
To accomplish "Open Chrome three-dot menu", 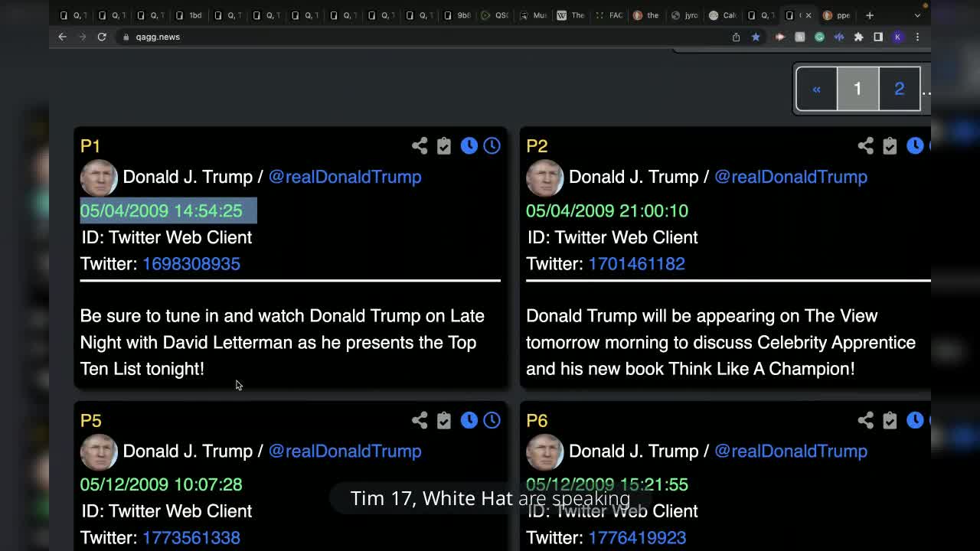I will (x=917, y=37).
